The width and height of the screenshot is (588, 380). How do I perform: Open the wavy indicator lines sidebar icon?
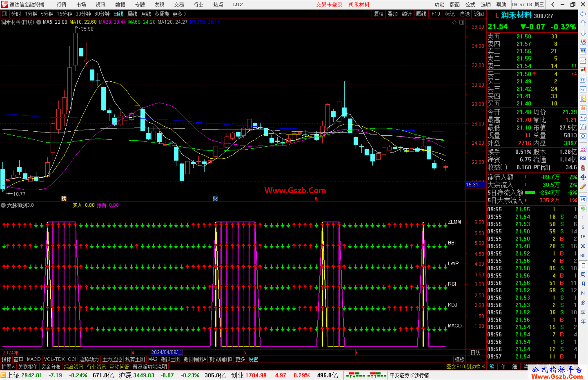(x=583, y=149)
